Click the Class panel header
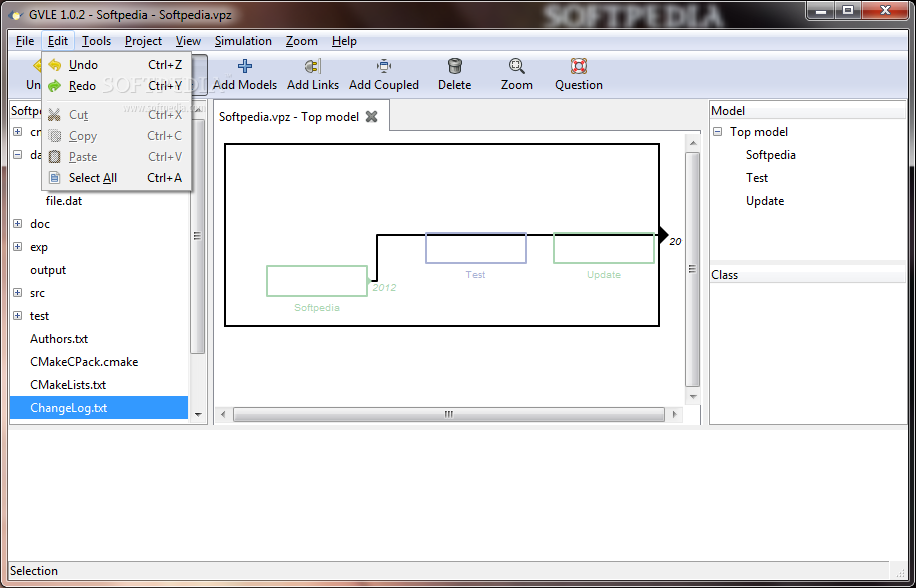 click(x=807, y=275)
